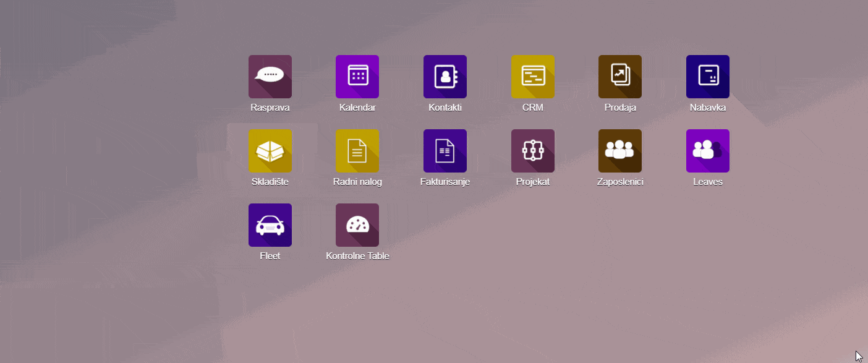Click the "Nabavka" text label
The height and width of the screenshot is (363, 868).
[x=708, y=108]
